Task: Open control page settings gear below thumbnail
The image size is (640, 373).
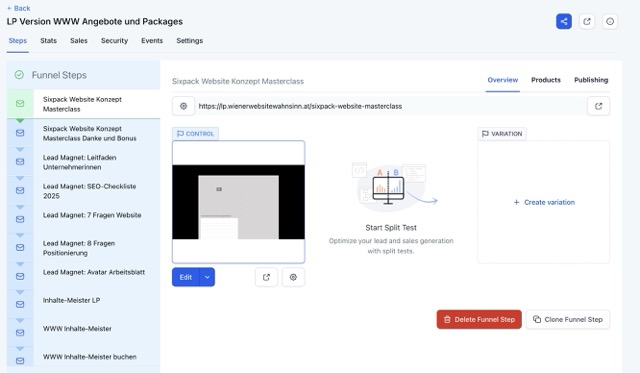Action: [293, 277]
